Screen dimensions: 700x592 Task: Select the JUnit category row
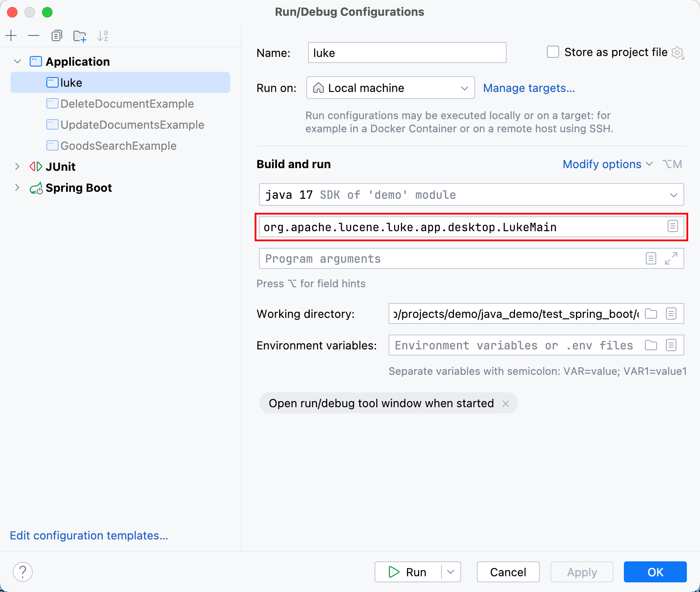[x=120, y=166]
